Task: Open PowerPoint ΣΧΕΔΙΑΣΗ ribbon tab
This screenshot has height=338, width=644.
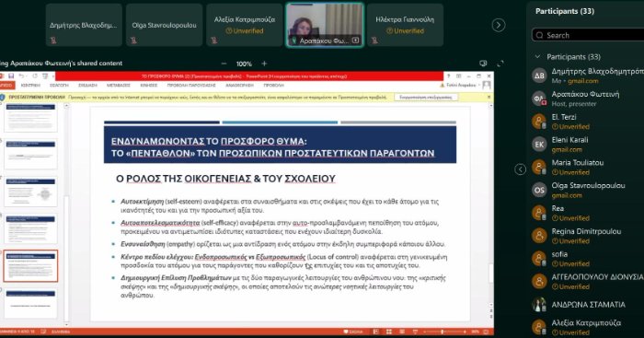Action: tap(87, 85)
